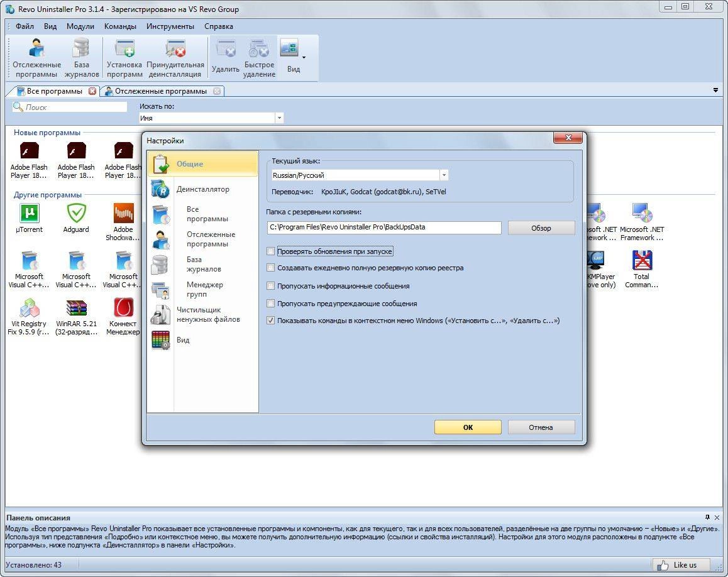Check Пропускать информационные сообщения
The height and width of the screenshot is (577, 728).
tap(271, 286)
